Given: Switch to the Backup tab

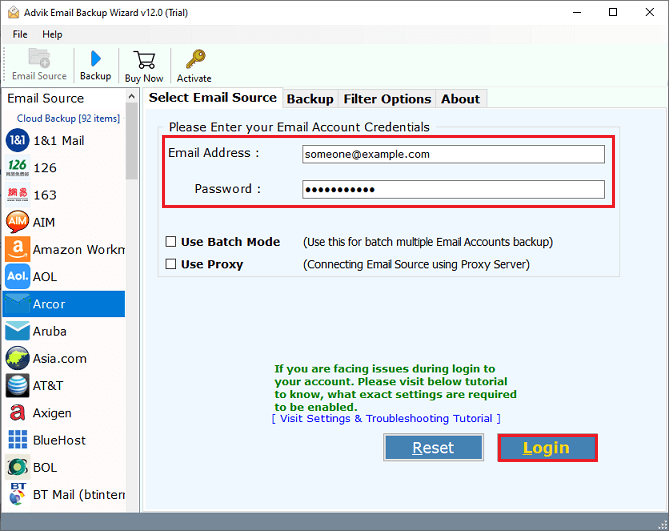Looking at the screenshot, I should [310, 99].
